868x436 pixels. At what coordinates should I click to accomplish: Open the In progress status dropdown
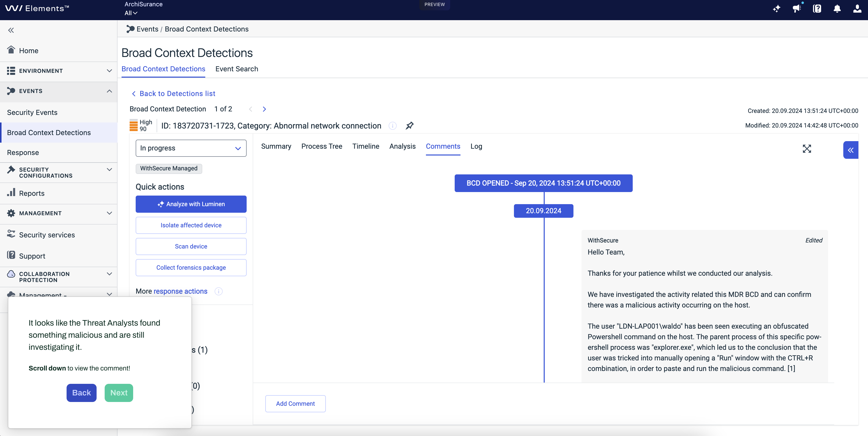tap(191, 148)
